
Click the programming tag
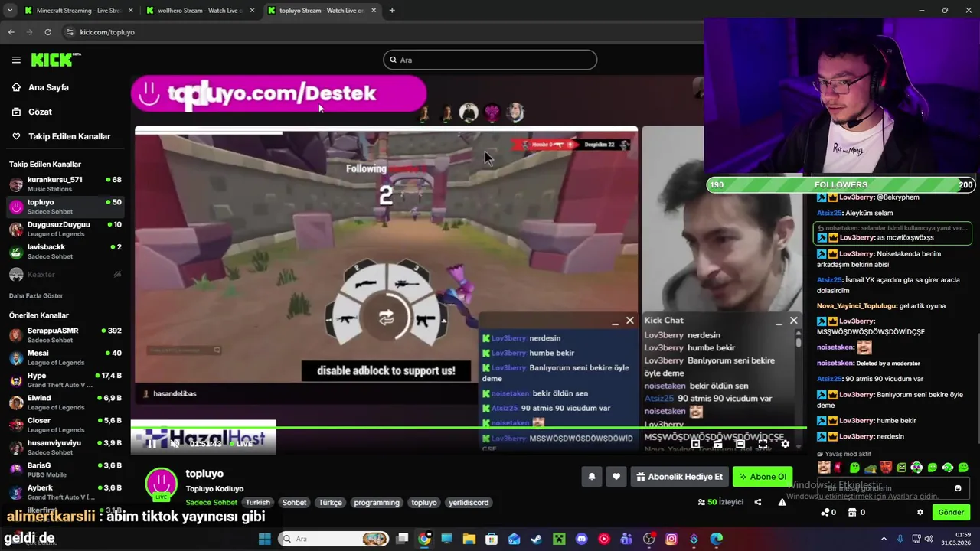click(x=377, y=503)
